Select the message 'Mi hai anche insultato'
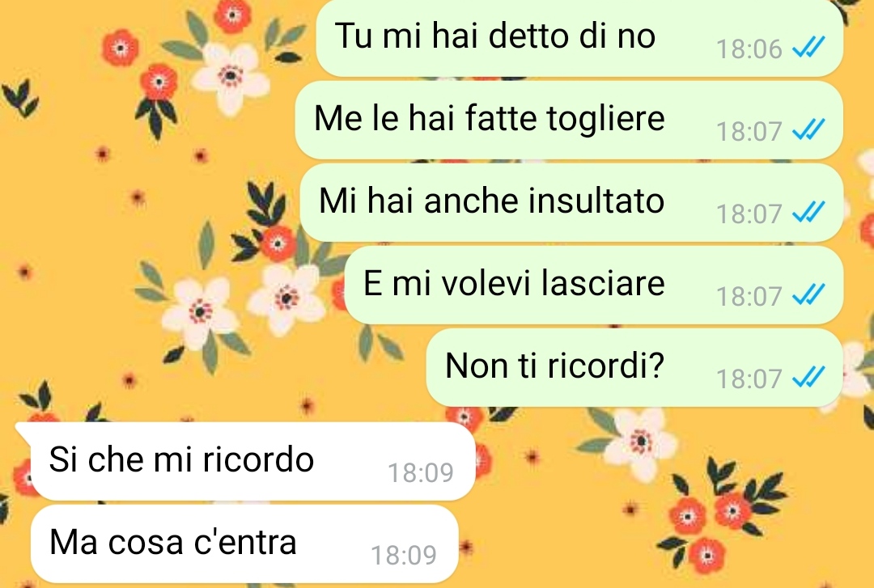 pyautogui.click(x=571, y=202)
